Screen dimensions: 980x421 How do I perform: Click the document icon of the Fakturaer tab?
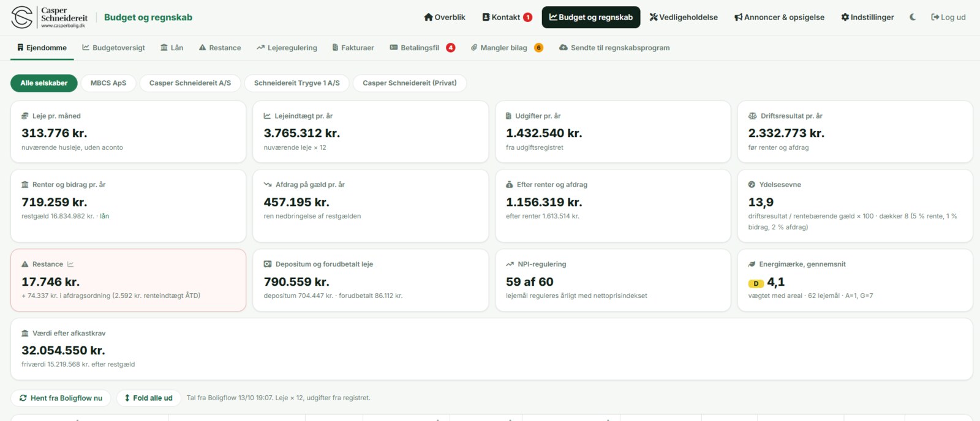(x=335, y=48)
